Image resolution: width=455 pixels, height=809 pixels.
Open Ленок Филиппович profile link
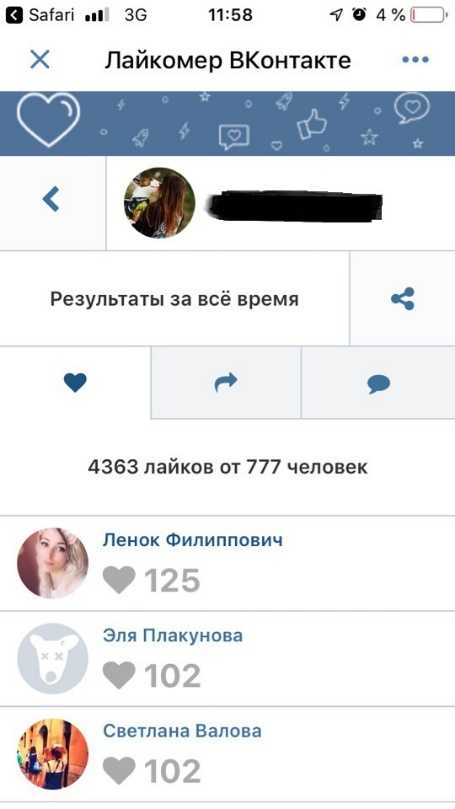[x=192, y=540]
